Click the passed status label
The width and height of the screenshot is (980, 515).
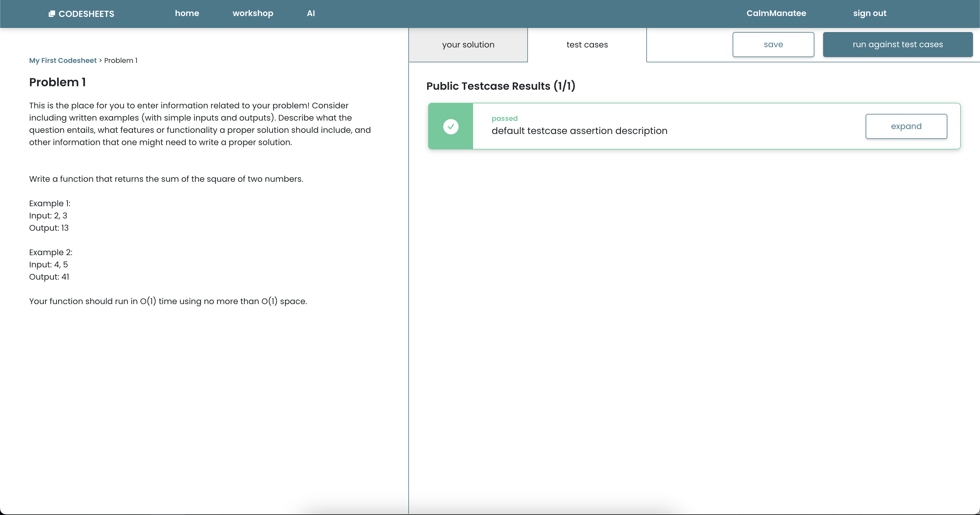point(504,118)
